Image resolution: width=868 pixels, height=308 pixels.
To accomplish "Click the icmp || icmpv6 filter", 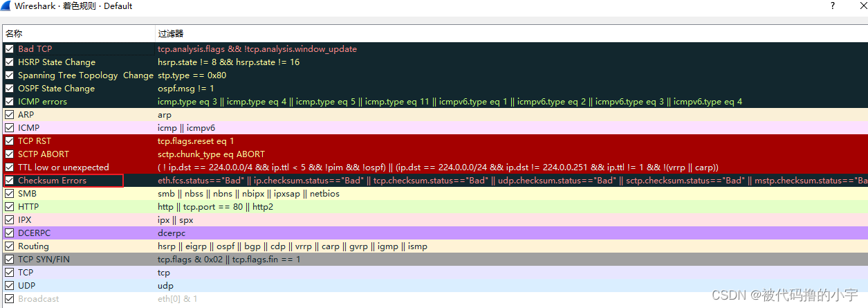I will coord(186,128).
